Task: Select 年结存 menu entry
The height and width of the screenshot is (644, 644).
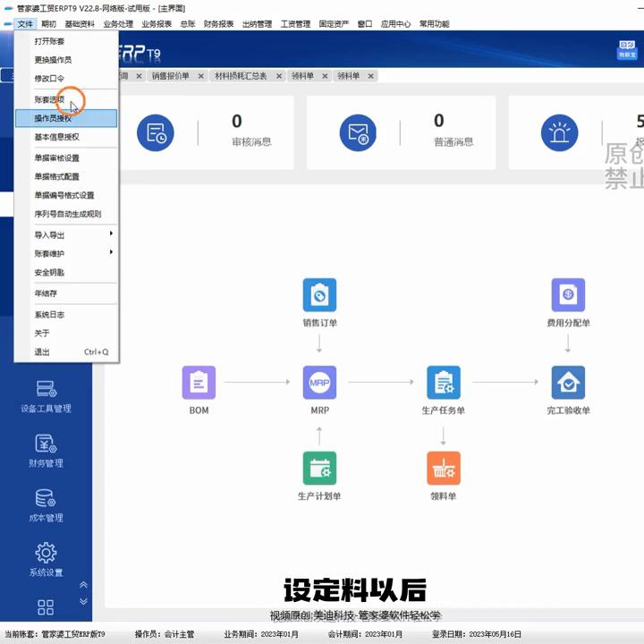Action: 66,293
